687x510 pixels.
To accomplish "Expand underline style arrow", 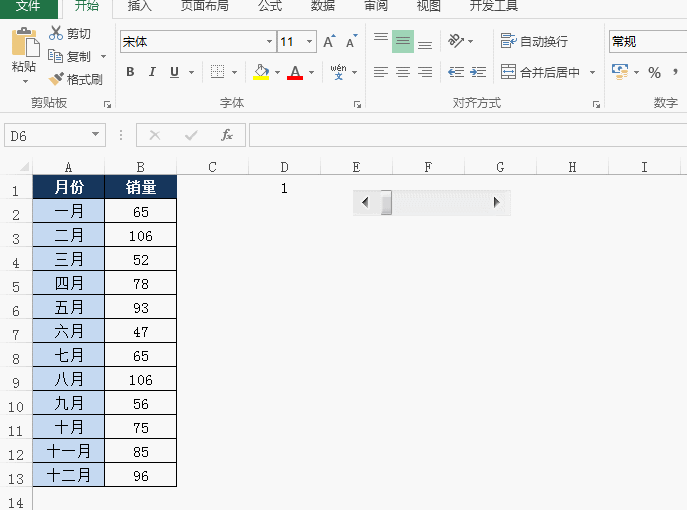I will point(191,72).
